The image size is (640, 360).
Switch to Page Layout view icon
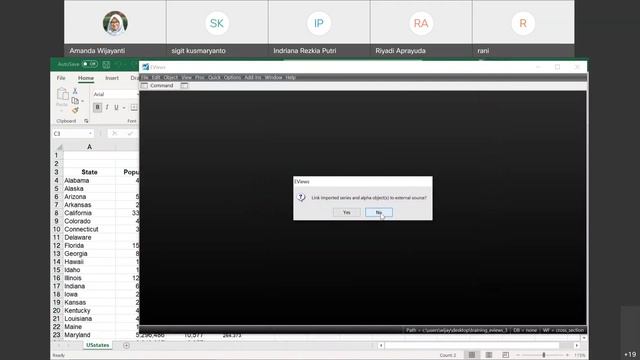click(489, 355)
